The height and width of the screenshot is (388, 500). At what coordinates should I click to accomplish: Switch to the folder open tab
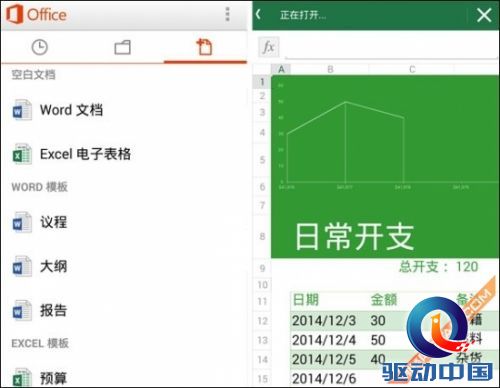(x=122, y=47)
